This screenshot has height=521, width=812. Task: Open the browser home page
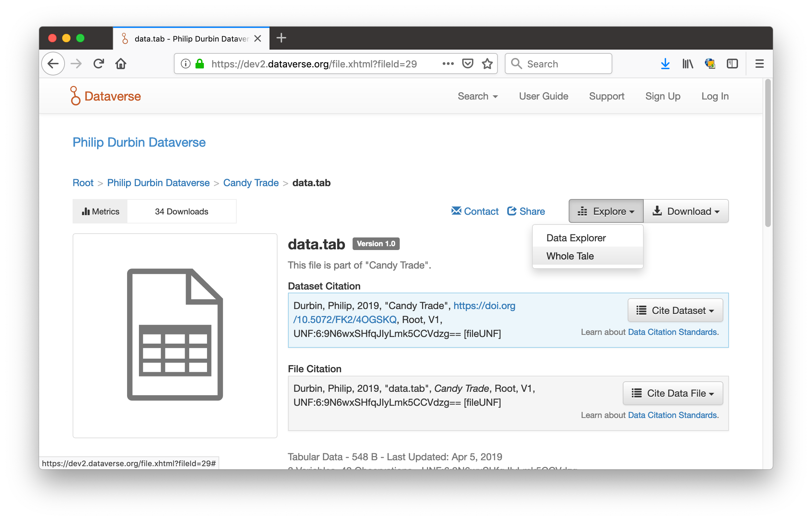(121, 64)
